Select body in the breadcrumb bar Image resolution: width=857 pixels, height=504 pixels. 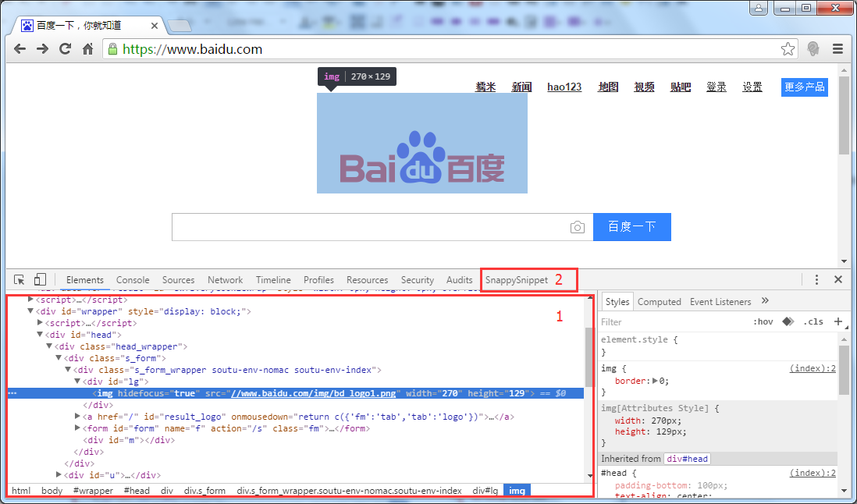point(52,491)
